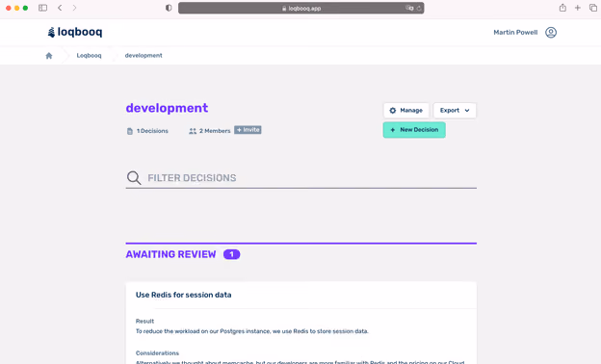Image resolution: width=601 pixels, height=364 pixels.
Task: Focus the Filter Decisions search field
Action: coord(301,178)
